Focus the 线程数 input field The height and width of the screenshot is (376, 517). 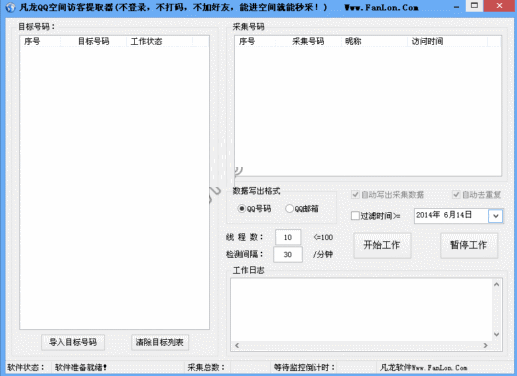point(288,237)
